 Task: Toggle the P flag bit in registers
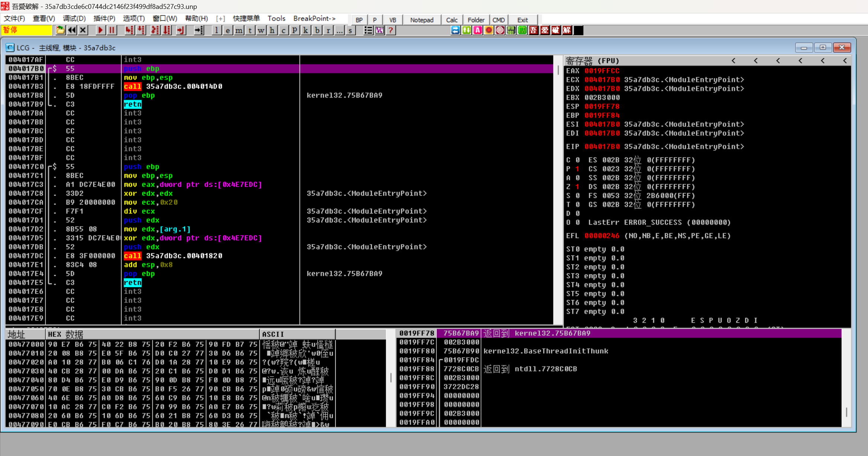(577, 169)
